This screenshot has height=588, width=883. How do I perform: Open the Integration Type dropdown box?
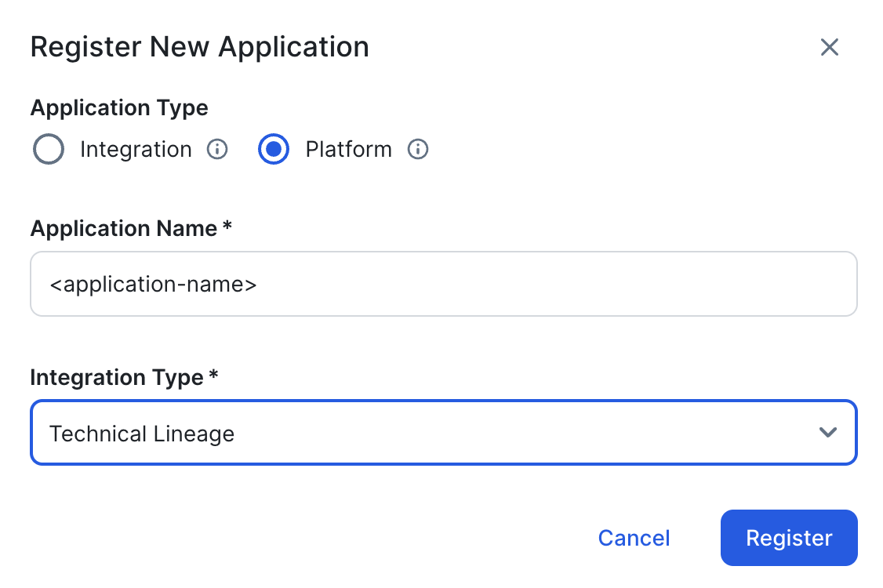443,433
